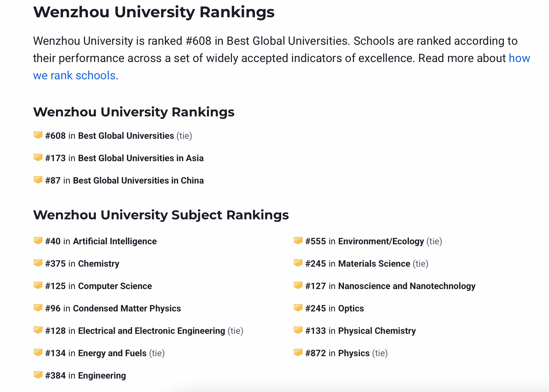Click the badge icon next to Optics
This screenshot has height=392, width=549.
(x=298, y=308)
